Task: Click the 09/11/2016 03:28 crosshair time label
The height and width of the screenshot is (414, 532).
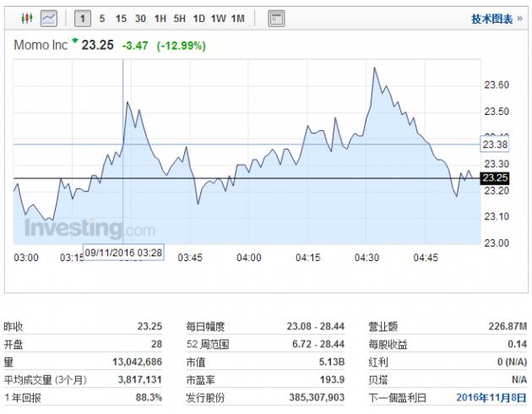Action: click(x=123, y=253)
